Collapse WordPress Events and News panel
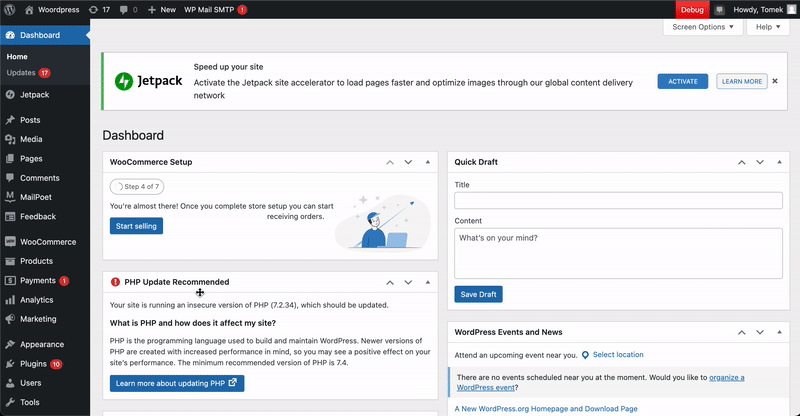The width and height of the screenshot is (800, 416). pyautogui.click(x=779, y=332)
